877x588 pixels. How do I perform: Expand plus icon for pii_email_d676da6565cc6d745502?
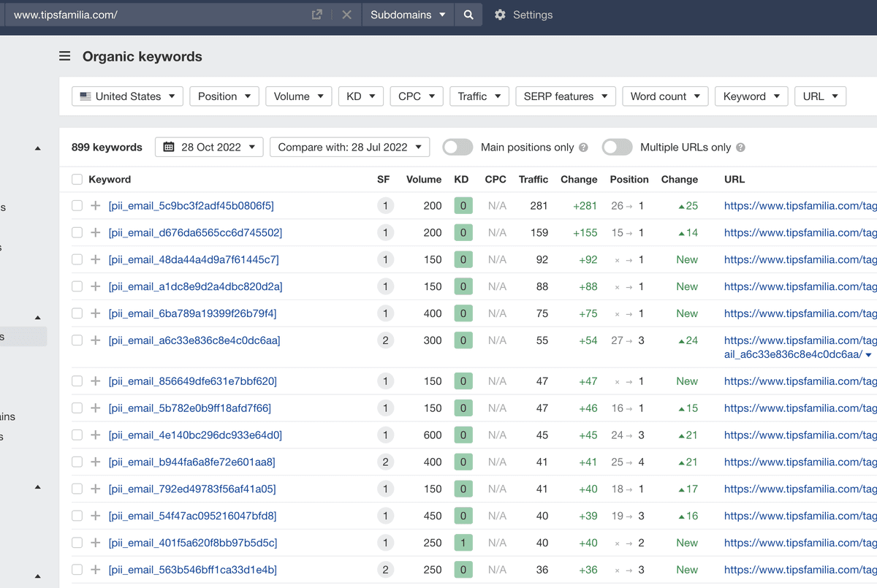(x=95, y=233)
